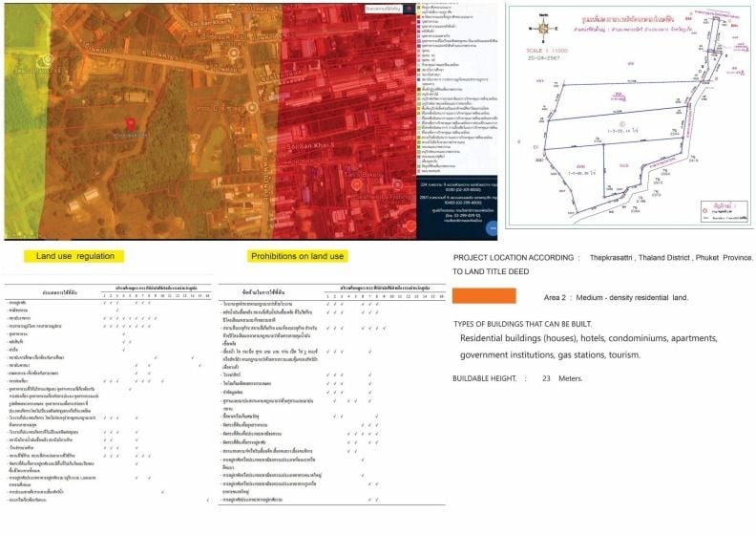Click the red location pin on the map
Screen dimensions: 756x535
coord(130,123)
